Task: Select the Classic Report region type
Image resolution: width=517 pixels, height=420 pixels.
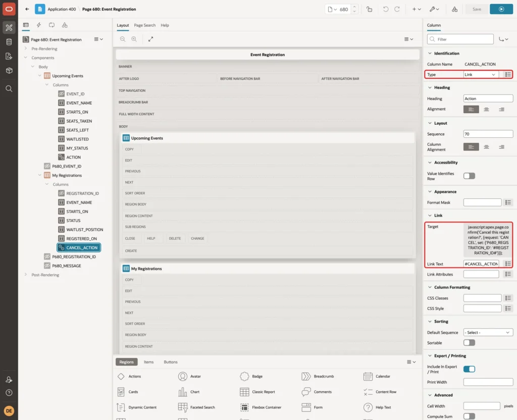Action: tap(257, 392)
